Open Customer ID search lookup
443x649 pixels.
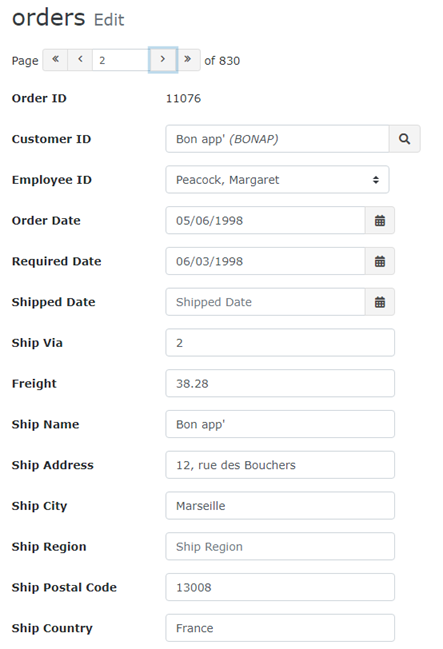[404, 139]
